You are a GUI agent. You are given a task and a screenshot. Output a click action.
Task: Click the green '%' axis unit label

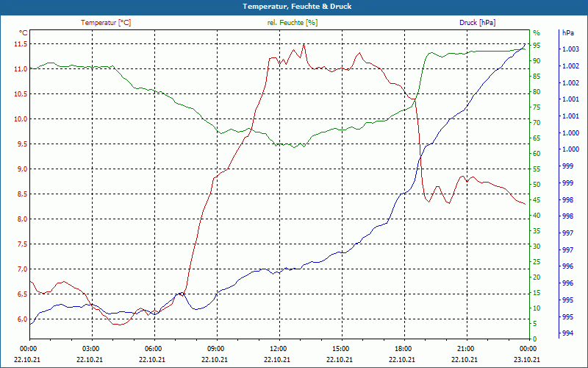[537, 32]
